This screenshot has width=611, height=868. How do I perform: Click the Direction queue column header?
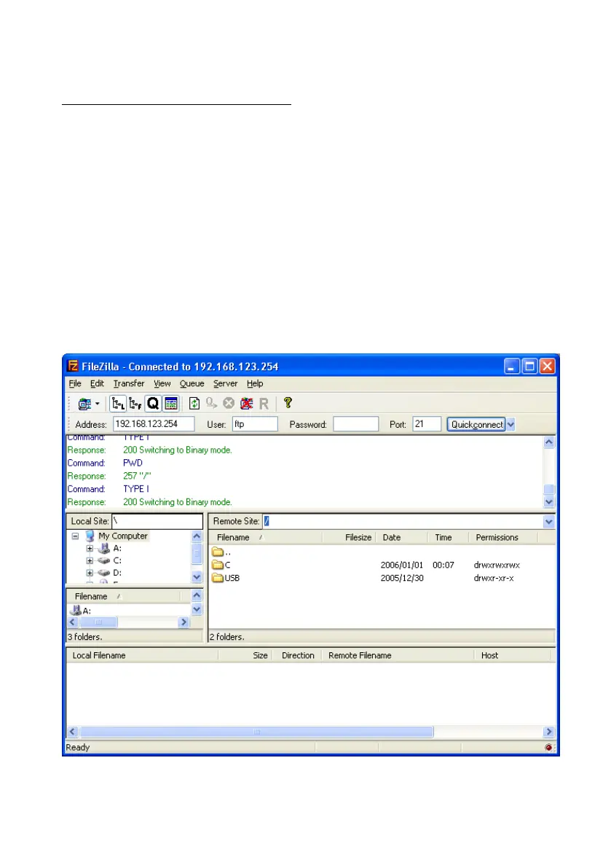297,655
